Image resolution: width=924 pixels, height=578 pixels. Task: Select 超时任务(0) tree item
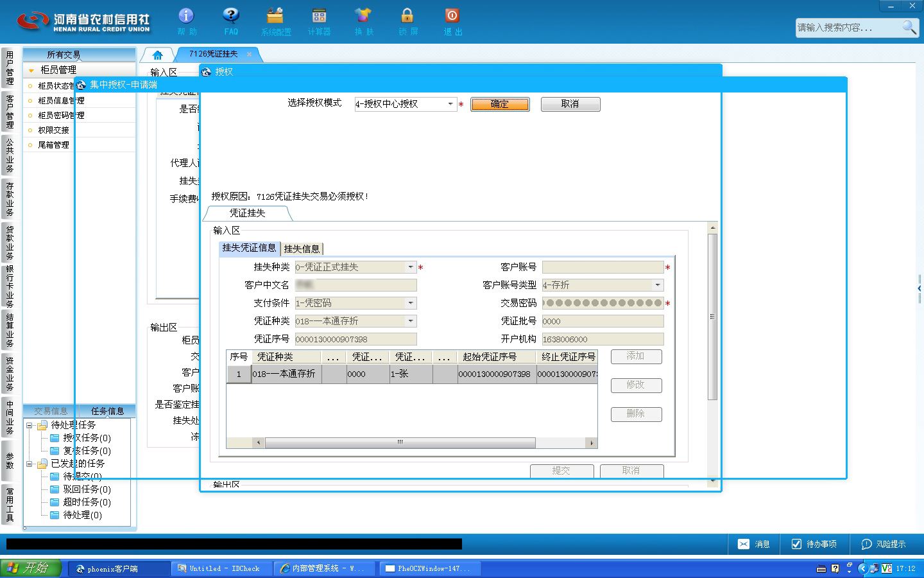(x=87, y=502)
